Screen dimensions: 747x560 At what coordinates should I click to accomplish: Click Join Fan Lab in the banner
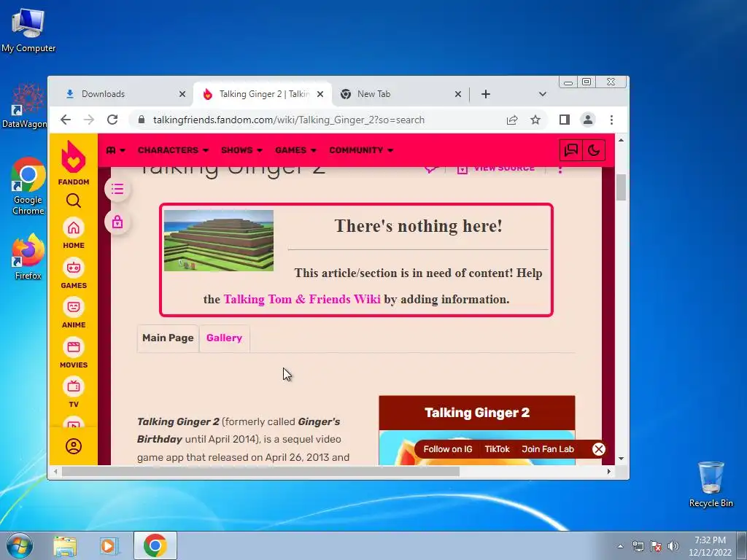tap(548, 449)
